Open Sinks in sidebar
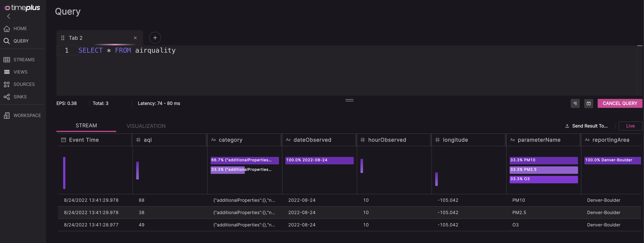Image resolution: width=644 pixels, height=243 pixels. [20, 97]
